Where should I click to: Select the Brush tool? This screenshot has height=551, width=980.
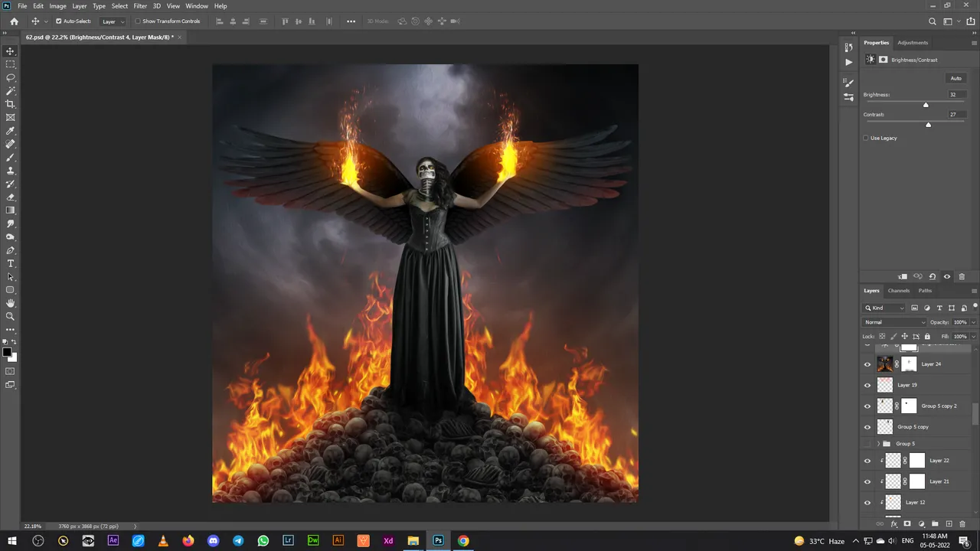[11, 158]
